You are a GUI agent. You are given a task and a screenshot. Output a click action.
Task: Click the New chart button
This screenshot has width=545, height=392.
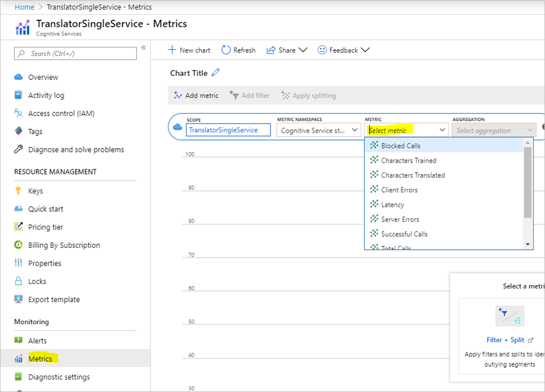(189, 50)
